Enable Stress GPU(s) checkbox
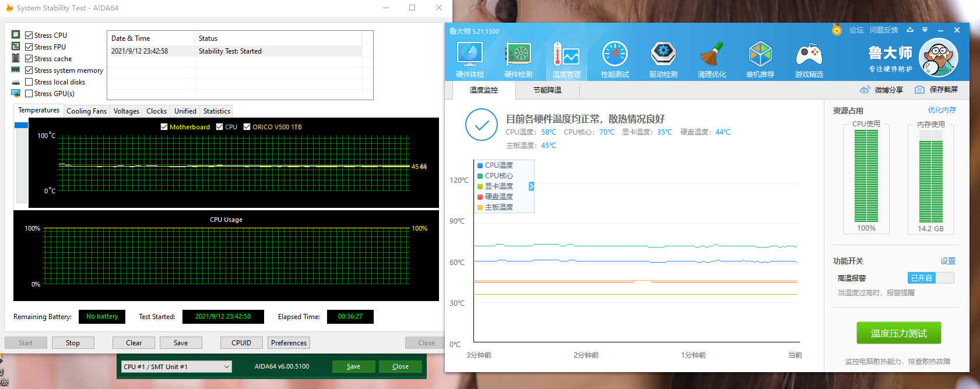 tap(29, 93)
